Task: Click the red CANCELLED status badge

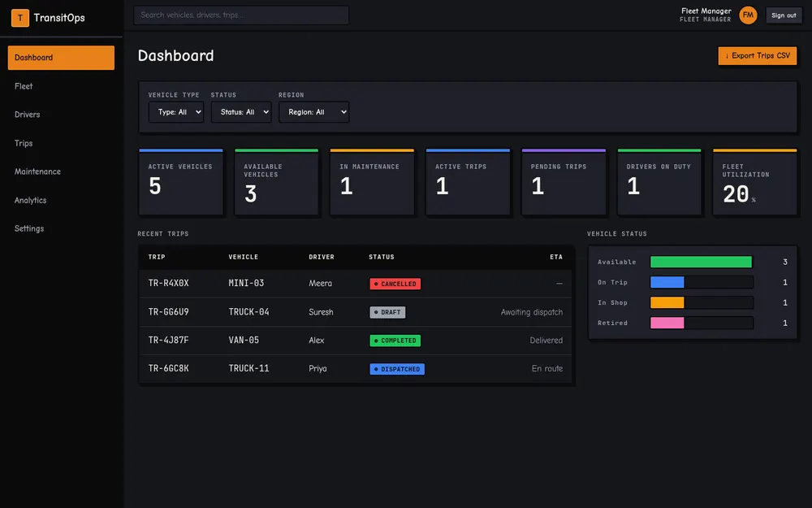Action: click(395, 284)
